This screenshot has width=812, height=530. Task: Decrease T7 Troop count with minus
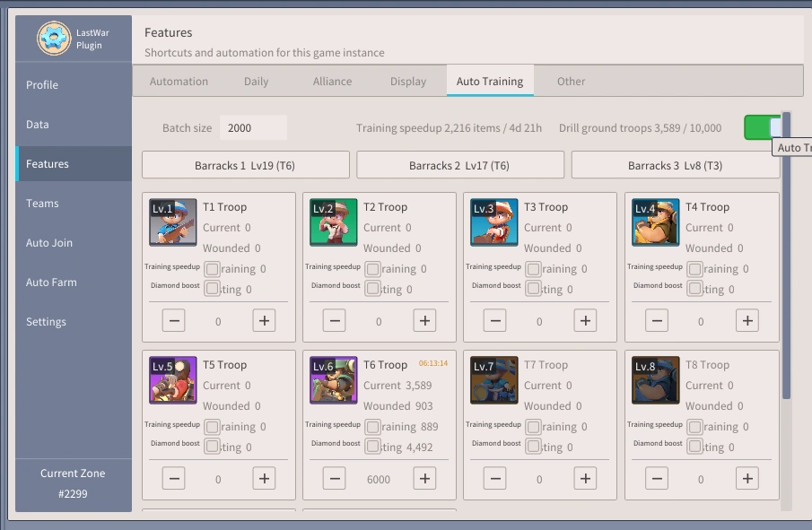[x=494, y=479]
